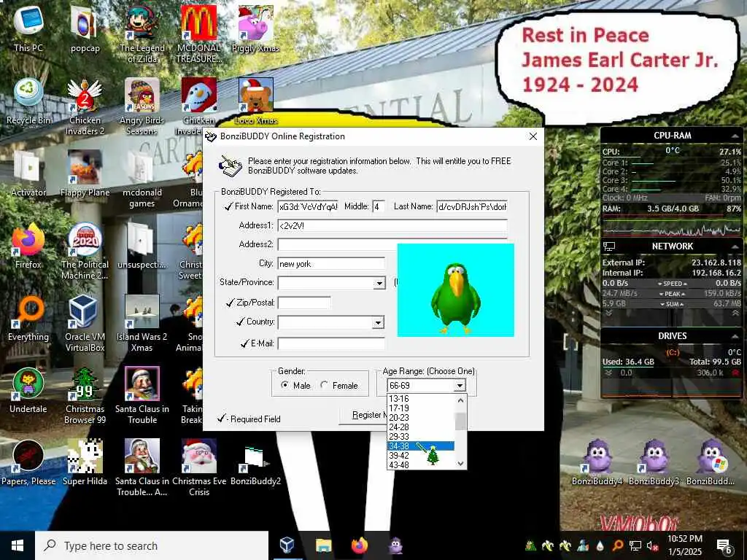Launch Chicken Invaders 2 shortcut
Viewport: 747px width, 560px height.
85,106
